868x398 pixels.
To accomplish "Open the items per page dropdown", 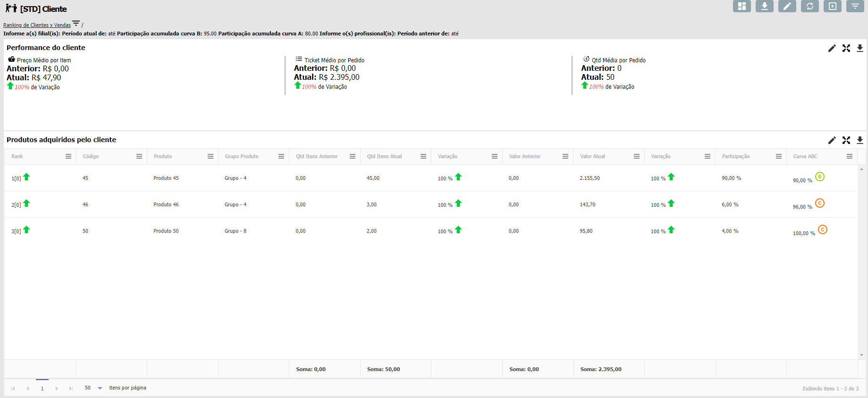I will coord(100,388).
